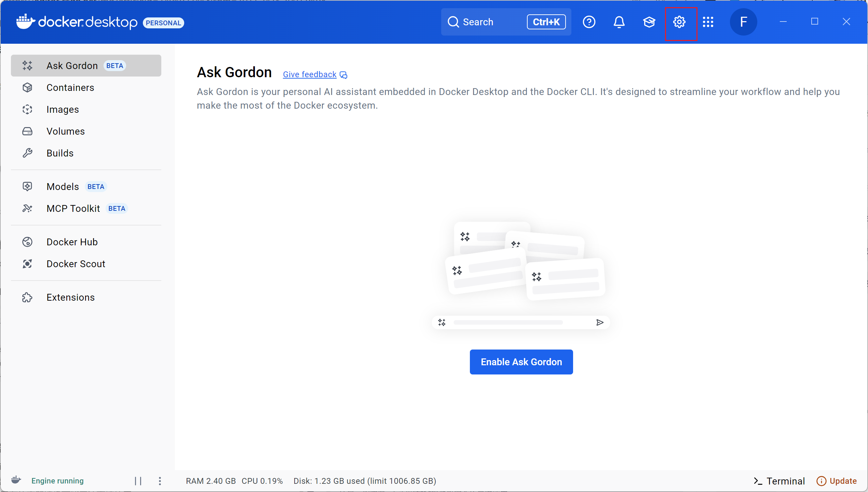Click the whale icon in status bar
Image resolution: width=868 pixels, height=492 pixels.
tap(16, 480)
